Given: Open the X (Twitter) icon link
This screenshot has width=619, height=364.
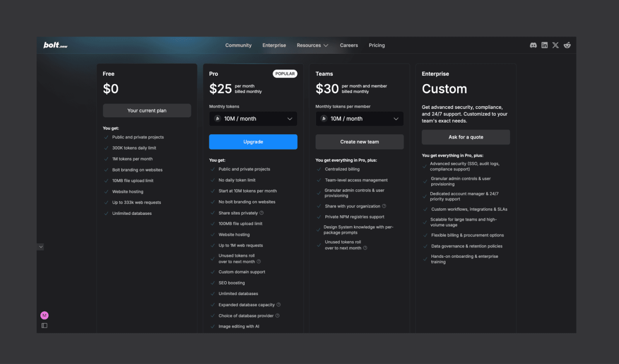Looking at the screenshot, I should [556, 45].
